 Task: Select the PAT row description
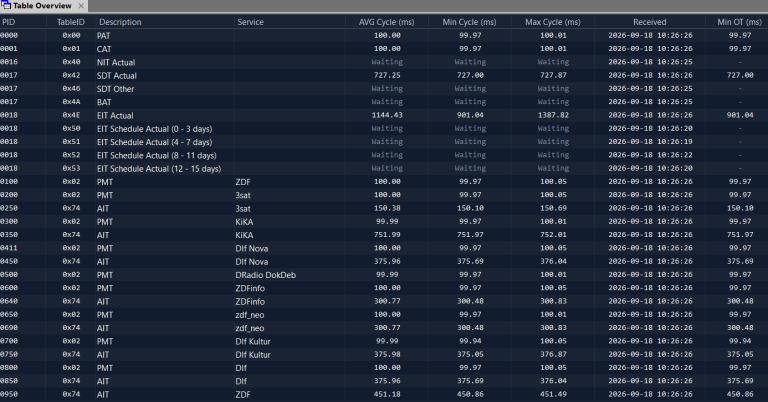(103, 36)
